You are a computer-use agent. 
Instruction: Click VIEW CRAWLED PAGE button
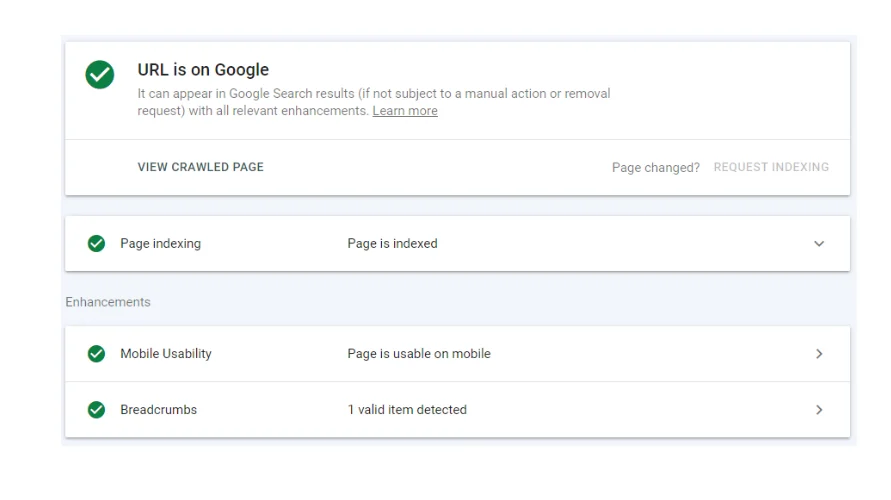(x=201, y=167)
